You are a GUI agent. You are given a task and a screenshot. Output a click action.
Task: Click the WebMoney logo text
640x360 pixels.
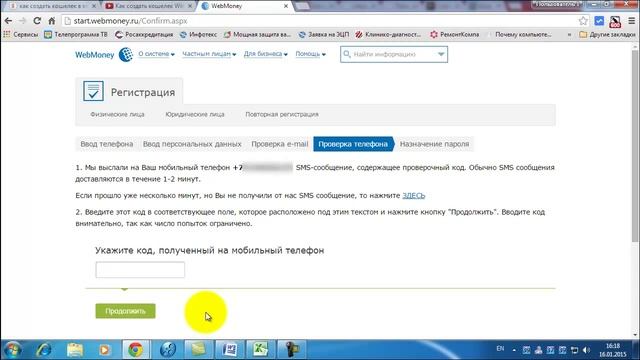click(95, 55)
